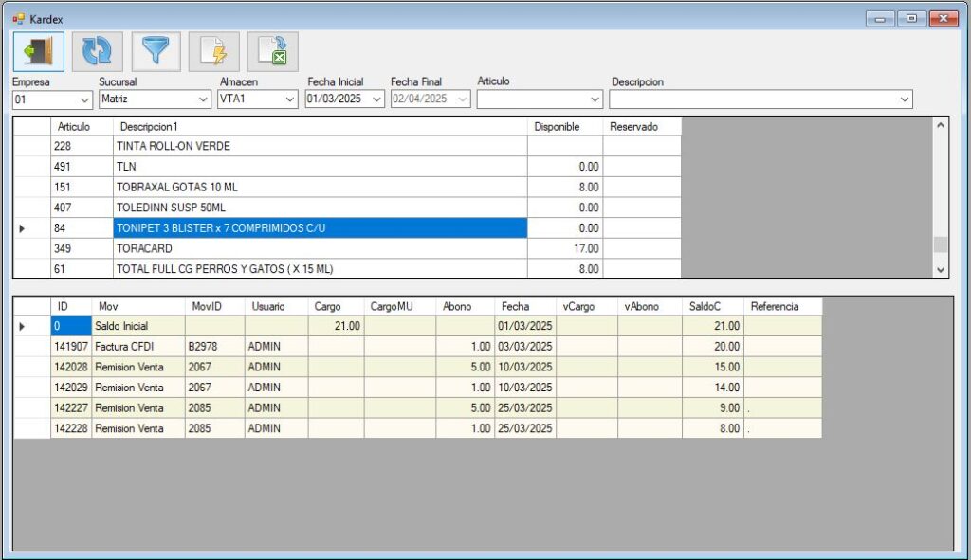Click the document with lightning bolt icon
The image size is (971, 560).
[214, 51]
